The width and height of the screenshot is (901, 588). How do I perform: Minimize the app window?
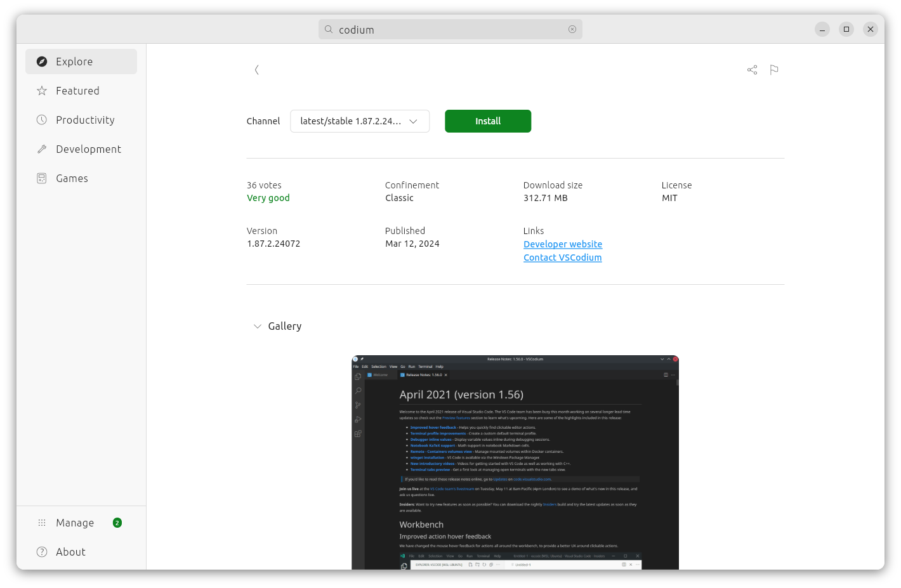tap(822, 29)
